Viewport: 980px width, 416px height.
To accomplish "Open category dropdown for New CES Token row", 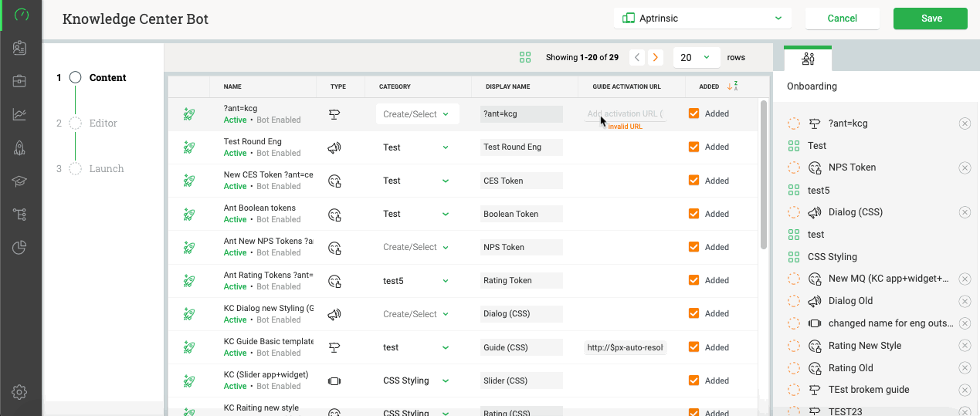I will [x=417, y=181].
